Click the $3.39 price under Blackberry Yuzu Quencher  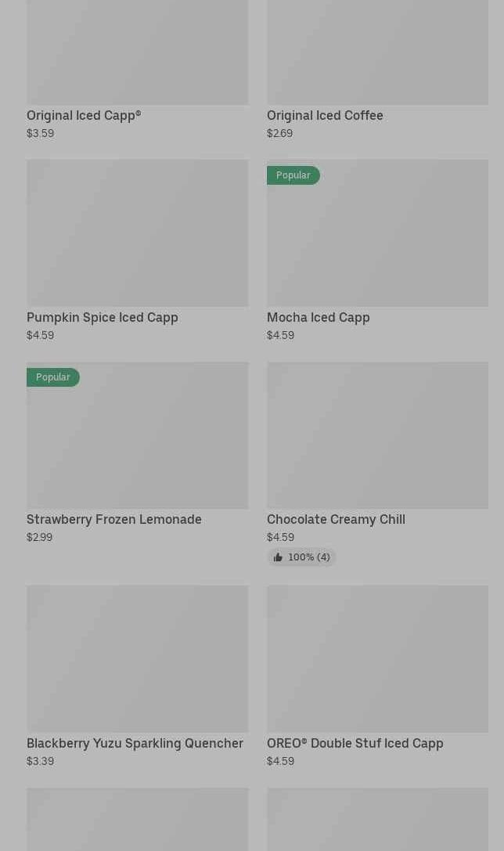[41, 761]
